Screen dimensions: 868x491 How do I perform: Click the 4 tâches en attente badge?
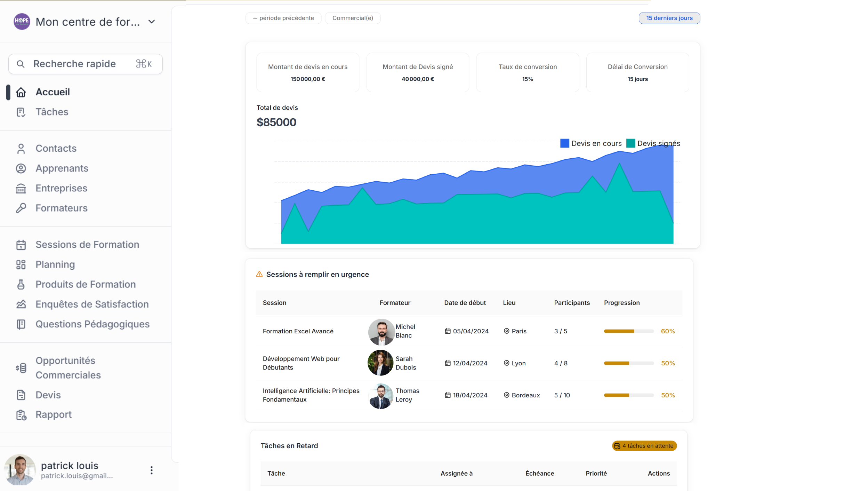click(x=644, y=446)
